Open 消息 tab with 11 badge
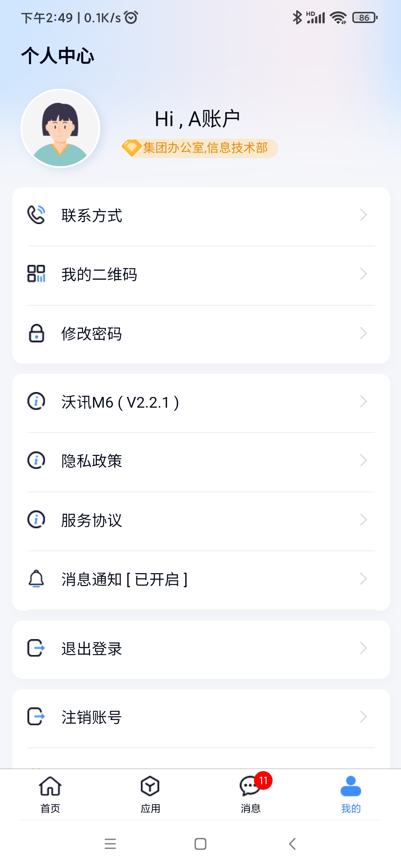The height and width of the screenshot is (868, 401). pos(251,794)
